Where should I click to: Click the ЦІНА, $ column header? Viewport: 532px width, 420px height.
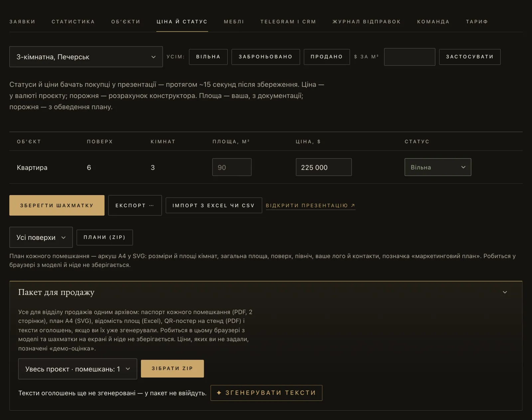coord(308,142)
